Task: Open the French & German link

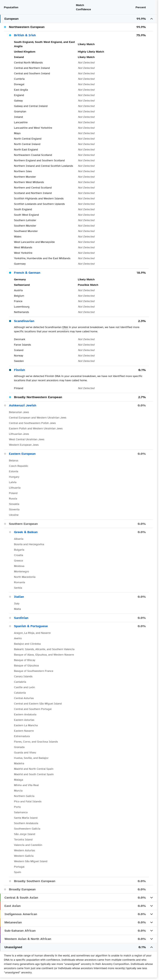Action: [x=27, y=273]
